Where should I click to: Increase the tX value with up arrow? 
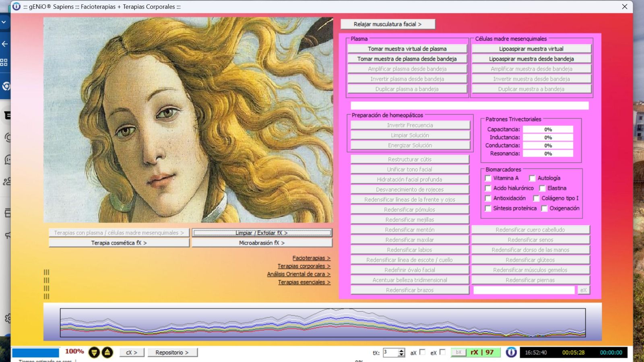[401, 350]
